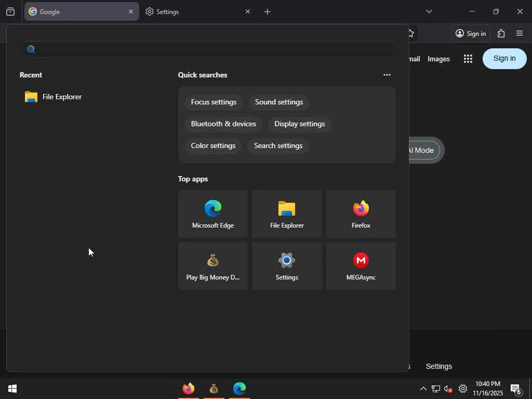Open Firefox application hamburger menu
The width and height of the screenshot is (532, 399).
coord(520,33)
